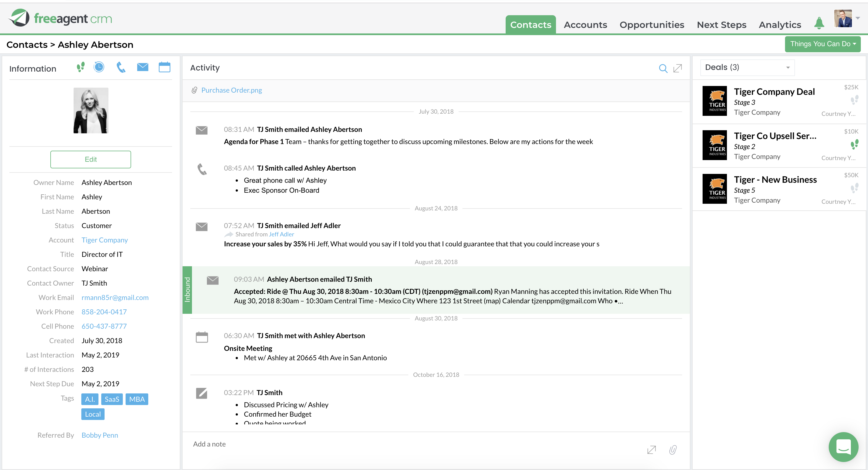Screen dimensions: 868x470
Task: Click the calendar meeting icon in Information
Action: tap(164, 67)
